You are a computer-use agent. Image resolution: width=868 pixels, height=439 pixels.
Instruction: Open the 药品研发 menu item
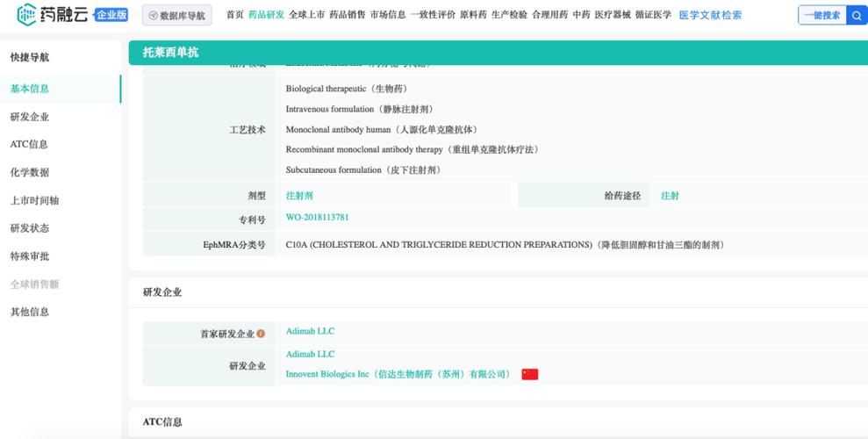click(x=266, y=15)
